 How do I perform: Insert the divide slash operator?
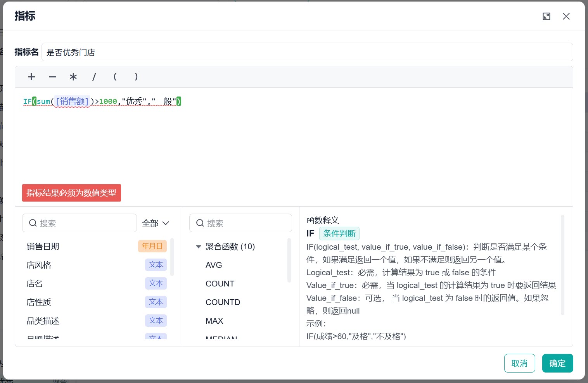pos(94,77)
